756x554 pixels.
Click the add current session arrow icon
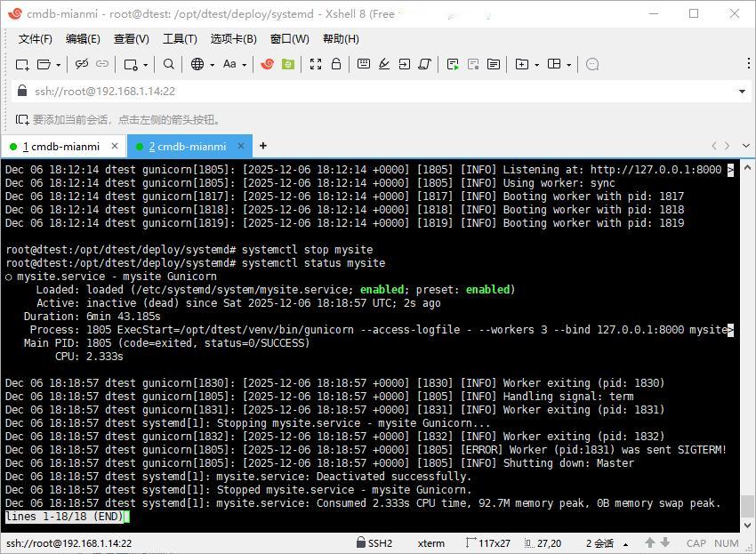click(x=22, y=119)
